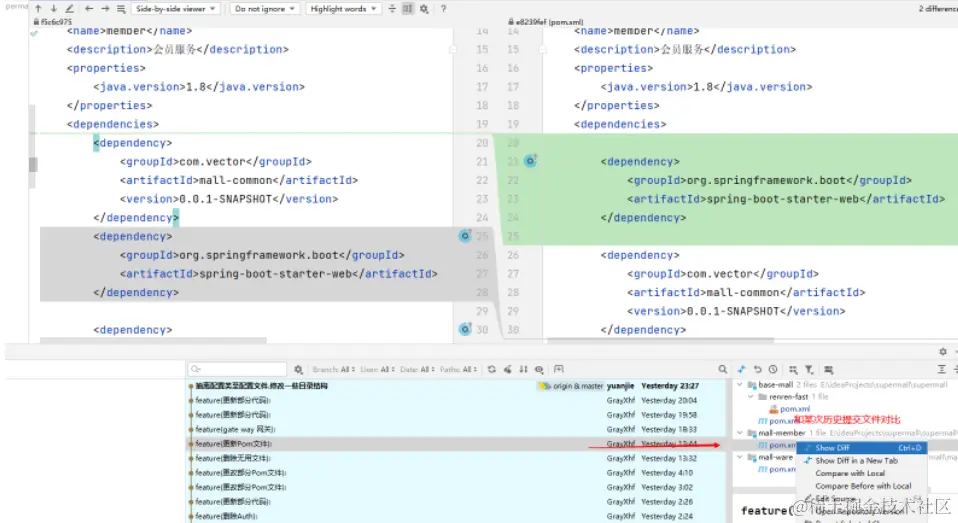Choose Compare with Local
Viewport: 958px width, 523px height.
tap(862, 474)
